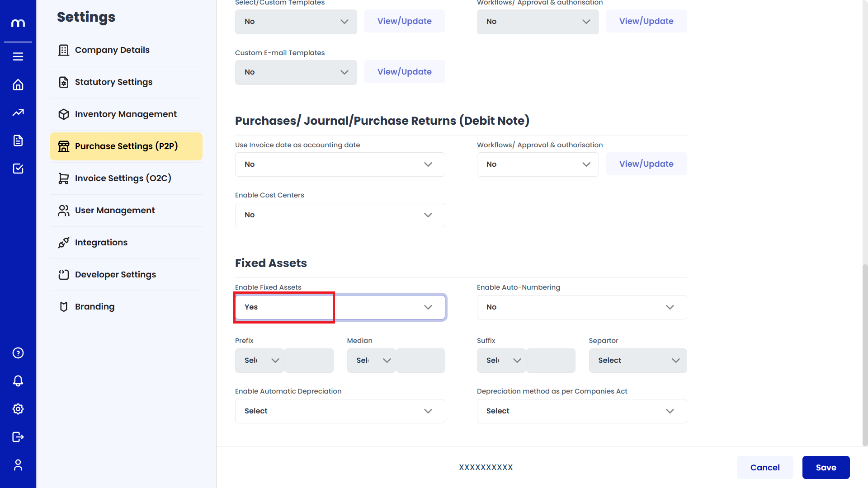Open the trending analytics arrow icon
The width and height of the screenshot is (868, 488).
tap(18, 113)
